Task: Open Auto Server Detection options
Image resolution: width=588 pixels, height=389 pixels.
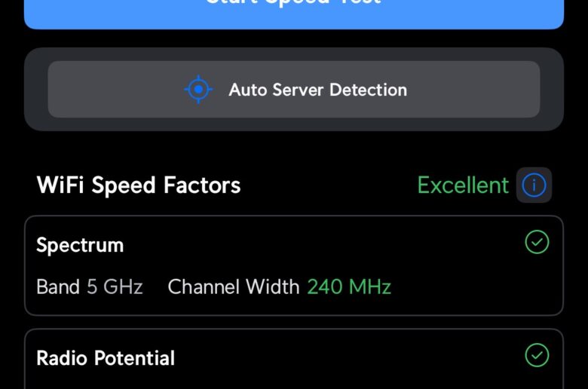Action: (294, 89)
